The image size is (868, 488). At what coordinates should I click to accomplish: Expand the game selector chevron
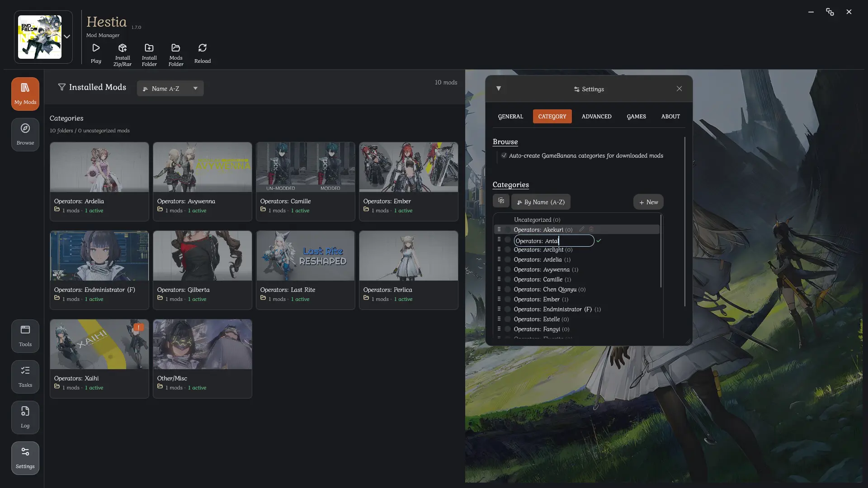(67, 37)
